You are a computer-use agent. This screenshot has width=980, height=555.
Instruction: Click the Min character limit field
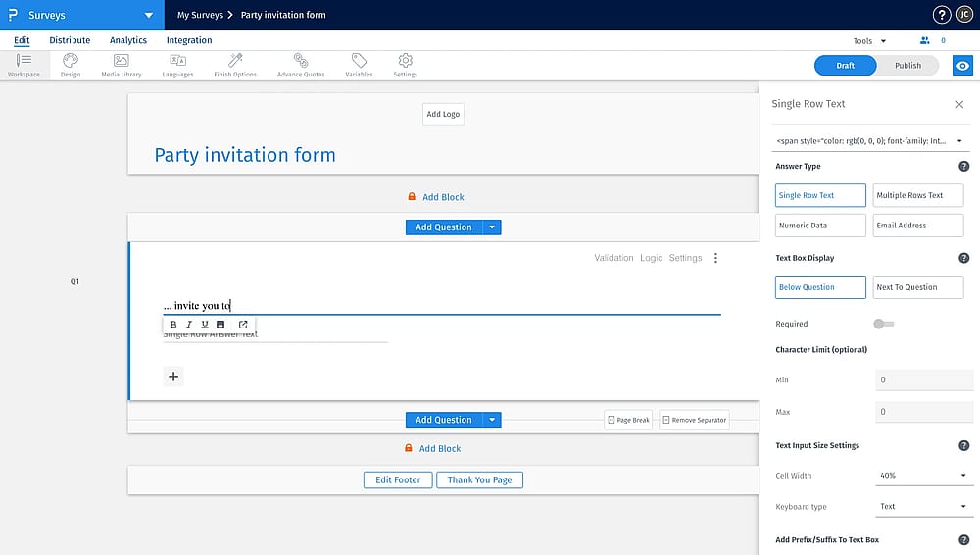(x=924, y=379)
